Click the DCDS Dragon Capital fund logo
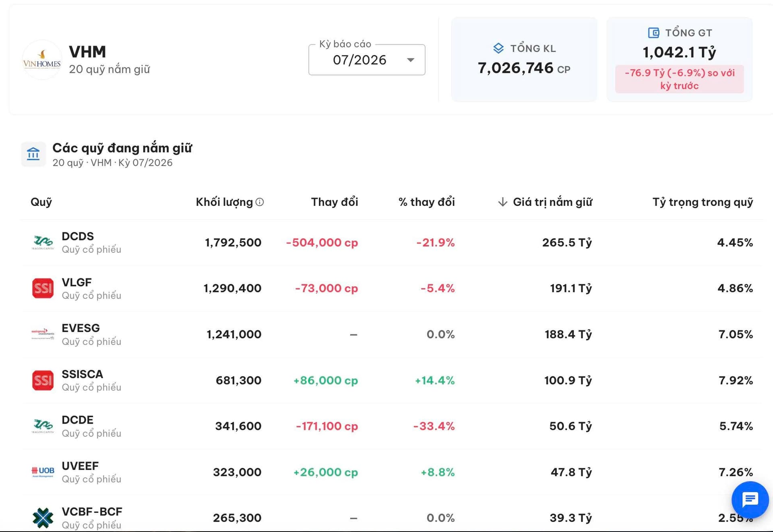The image size is (773, 532). point(43,242)
